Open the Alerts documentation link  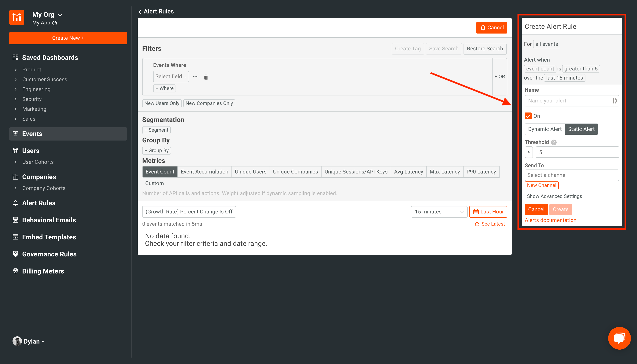[550, 220]
